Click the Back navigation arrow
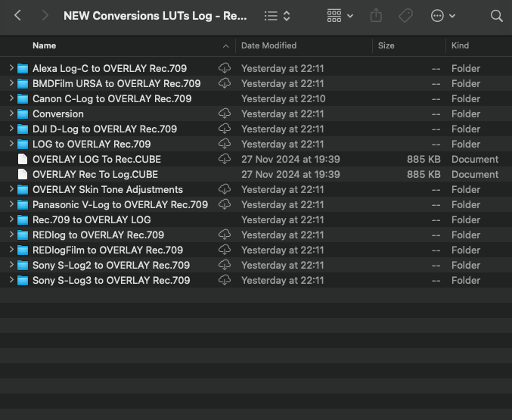Viewport: 512px width, 420px height. 18,15
